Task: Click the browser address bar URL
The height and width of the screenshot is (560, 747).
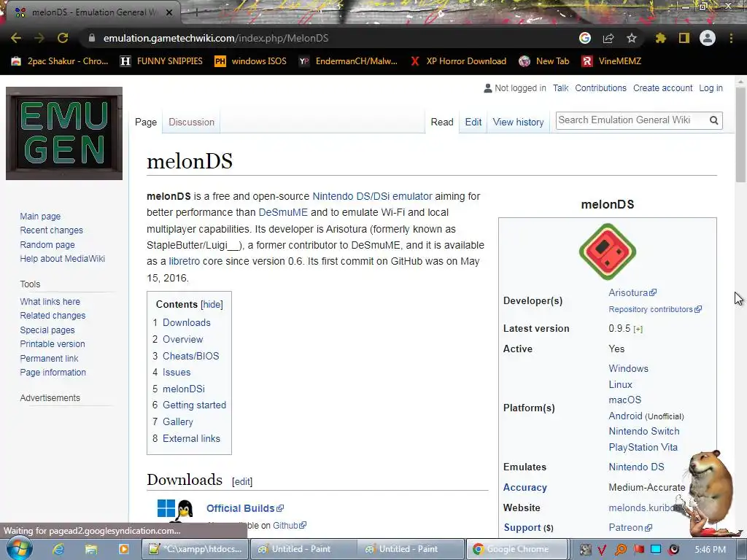Action: click(216, 38)
